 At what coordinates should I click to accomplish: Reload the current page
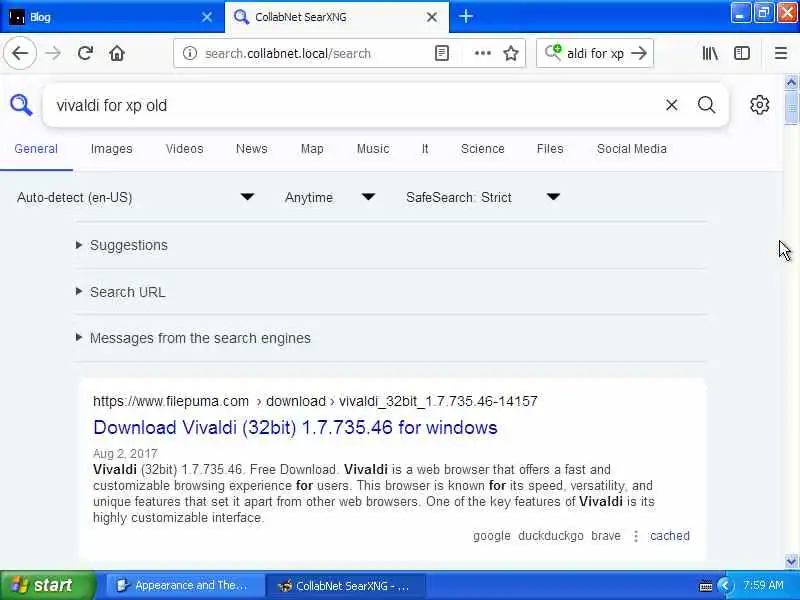[85, 53]
